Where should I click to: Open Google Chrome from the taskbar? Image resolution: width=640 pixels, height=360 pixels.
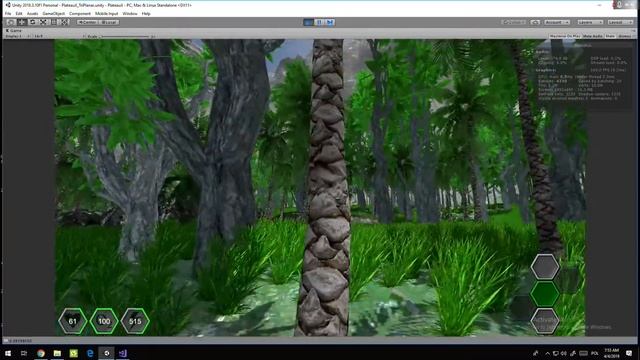tap(41, 353)
